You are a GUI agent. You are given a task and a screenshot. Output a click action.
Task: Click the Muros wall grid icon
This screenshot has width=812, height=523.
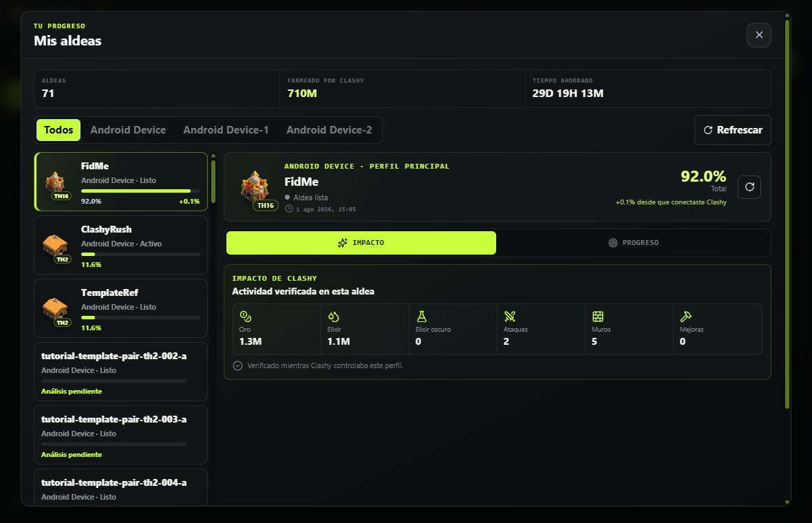[x=597, y=317]
